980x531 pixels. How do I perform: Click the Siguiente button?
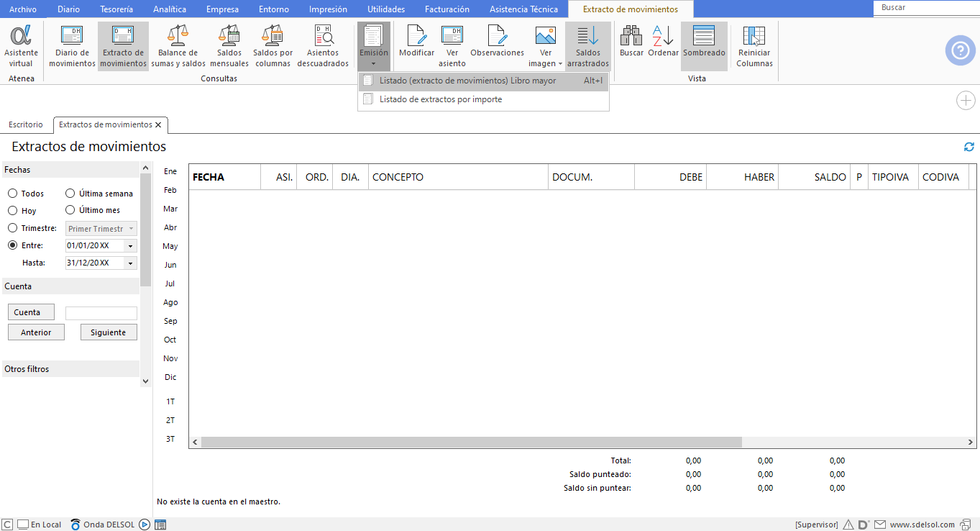(109, 332)
